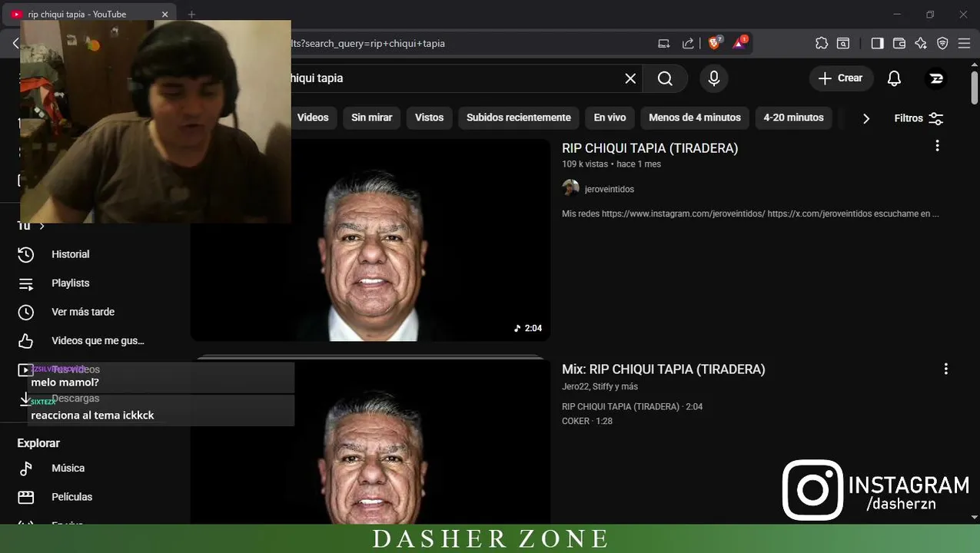This screenshot has height=553, width=980.
Task: Open 'Videos que me gus...' liked videos
Action: 98,341
